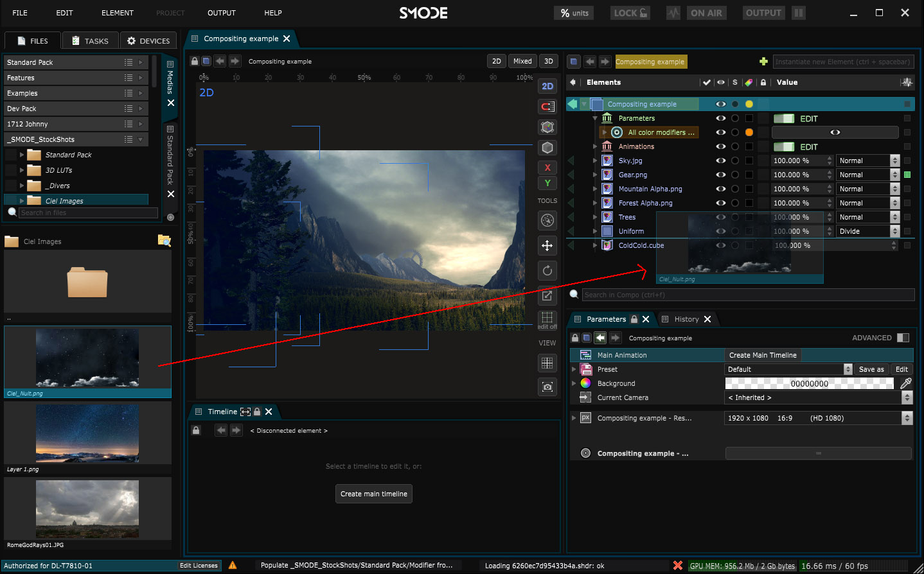The image size is (924, 574).
Task: Hide the Forest Alpha.png layer
Action: click(x=721, y=203)
